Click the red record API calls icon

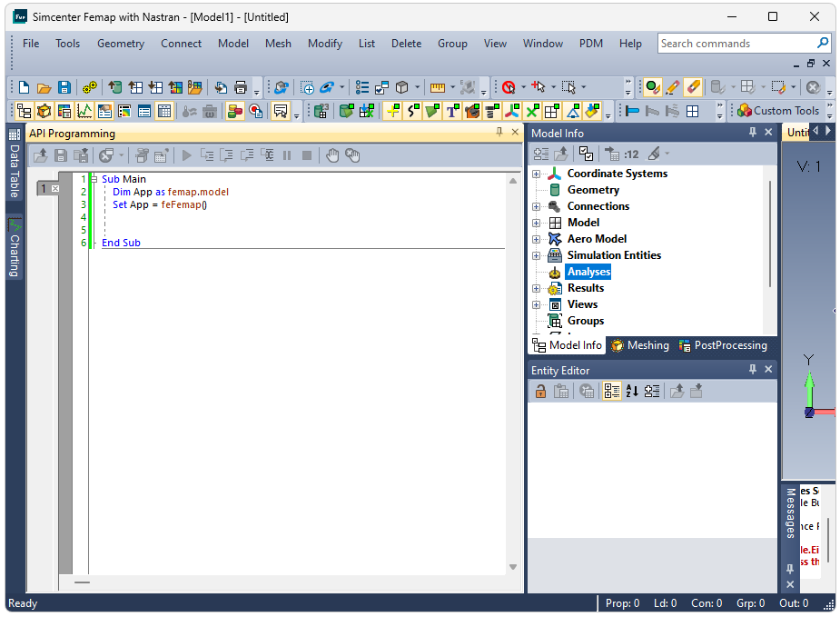pos(255,111)
